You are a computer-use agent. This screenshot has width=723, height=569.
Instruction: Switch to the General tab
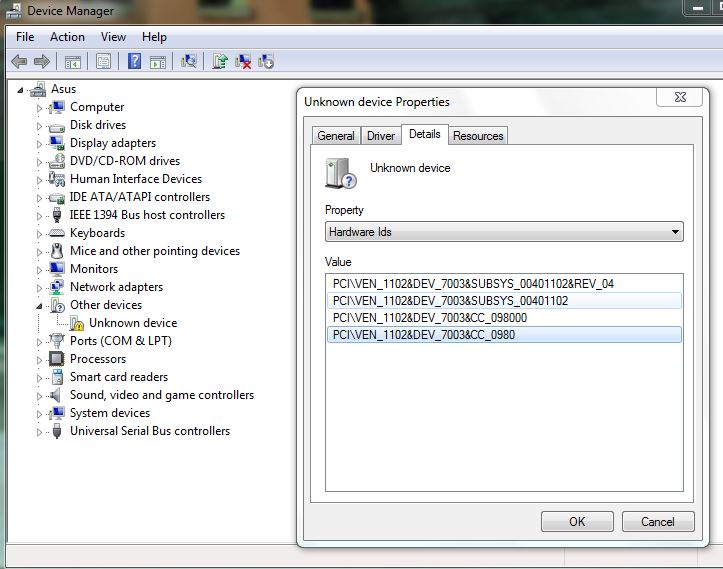click(336, 136)
